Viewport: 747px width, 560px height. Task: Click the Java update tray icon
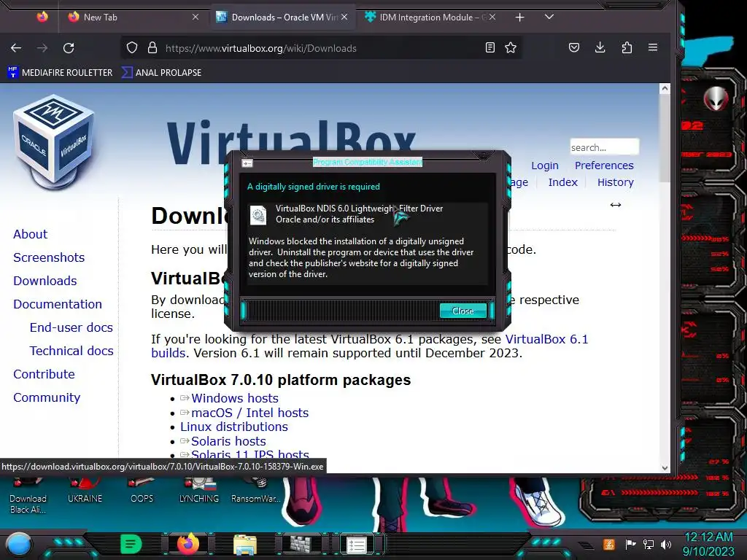(609, 544)
